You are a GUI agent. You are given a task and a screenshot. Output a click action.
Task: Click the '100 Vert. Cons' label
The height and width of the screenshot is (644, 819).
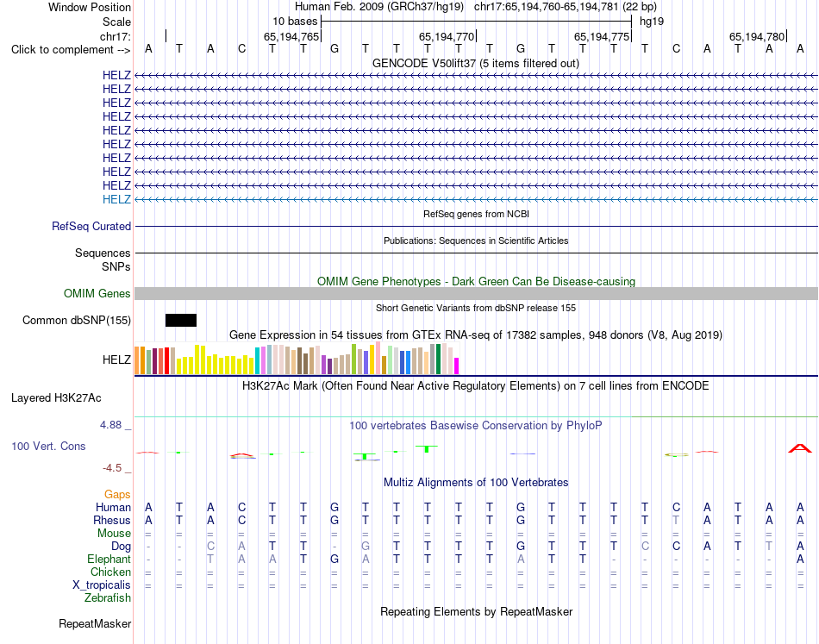48,446
